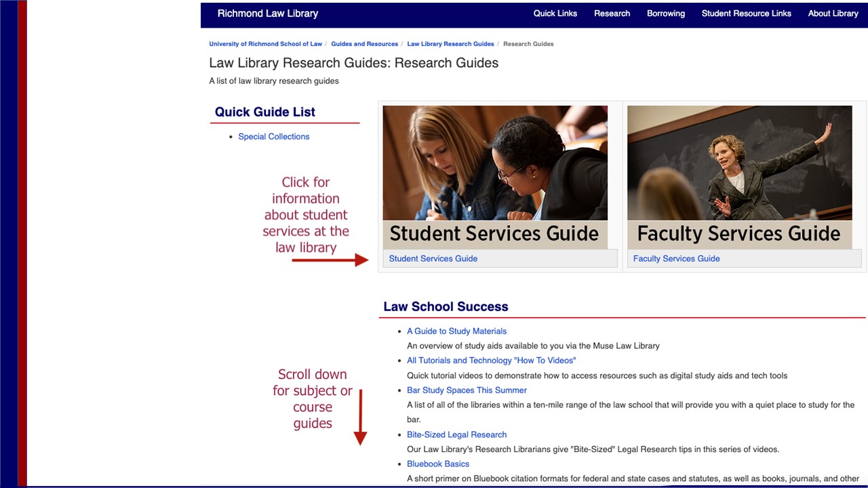Open the Research menu in navbar
Image resolution: width=868 pixels, height=488 pixels.
(x=612, y=14)
